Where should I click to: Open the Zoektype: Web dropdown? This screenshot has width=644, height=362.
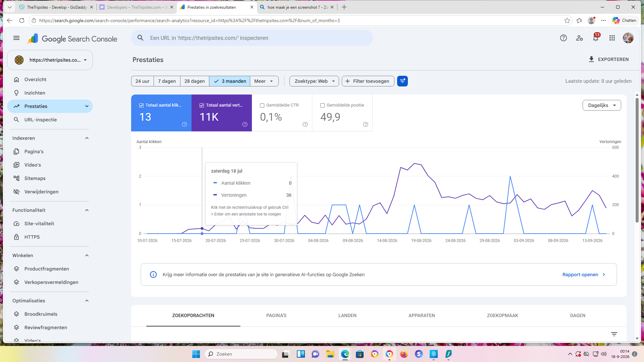tap(314, 81)
